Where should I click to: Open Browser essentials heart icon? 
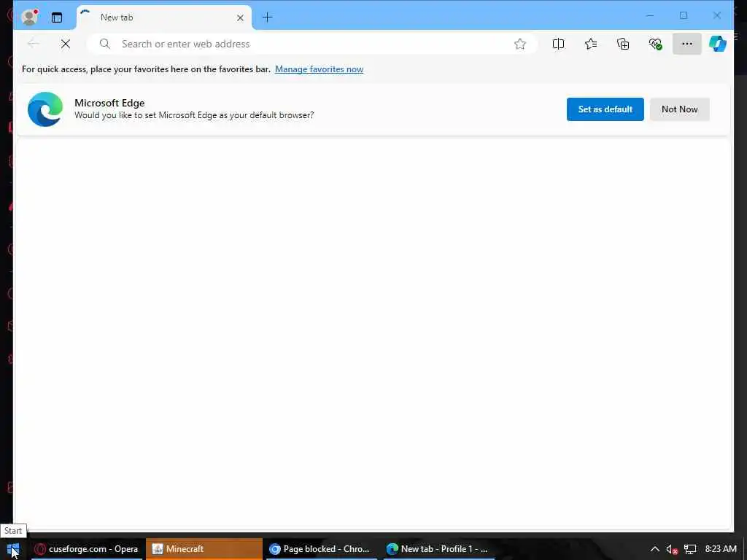coord(656,44)
